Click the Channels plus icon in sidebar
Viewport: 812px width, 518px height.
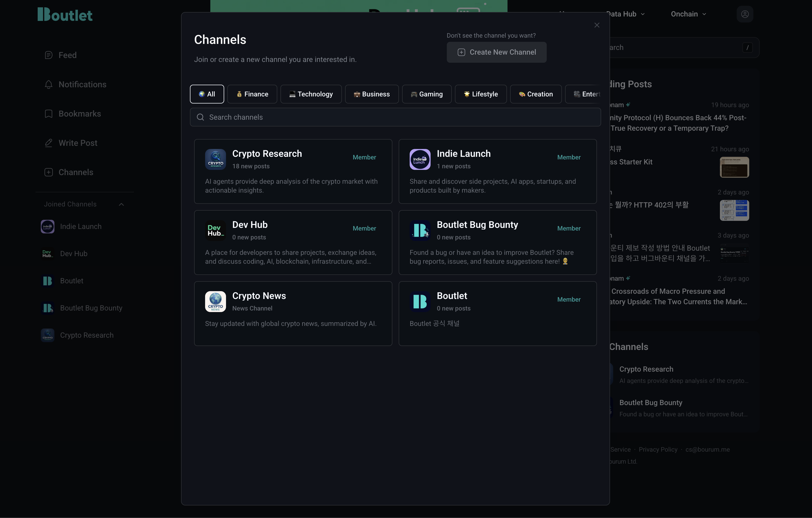pyautogui.click(x=49, y=172)
